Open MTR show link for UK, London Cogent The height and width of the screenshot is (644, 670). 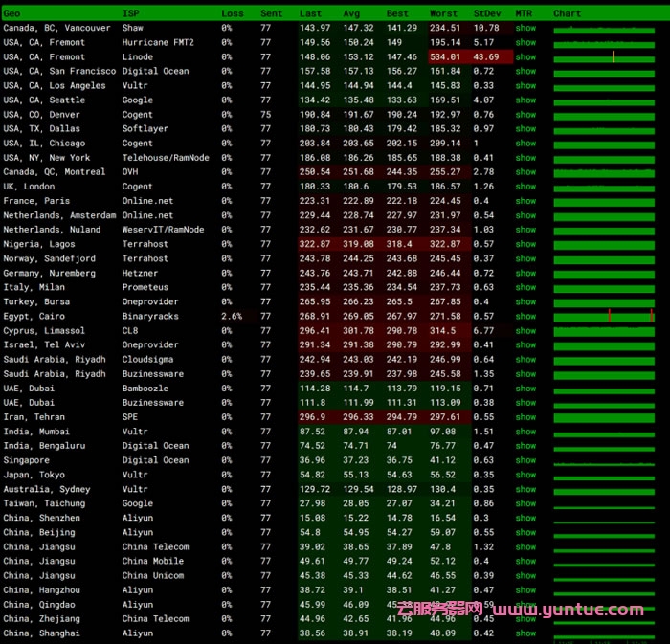click(525, 187)
